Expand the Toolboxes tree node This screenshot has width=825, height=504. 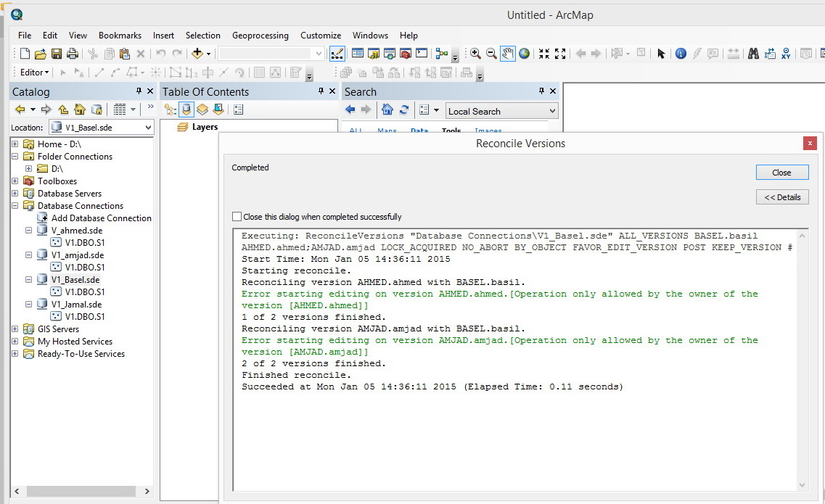15,181
